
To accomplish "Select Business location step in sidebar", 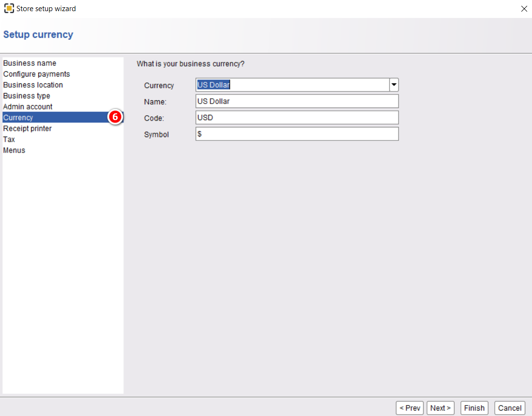I will [x=63, y=85].
